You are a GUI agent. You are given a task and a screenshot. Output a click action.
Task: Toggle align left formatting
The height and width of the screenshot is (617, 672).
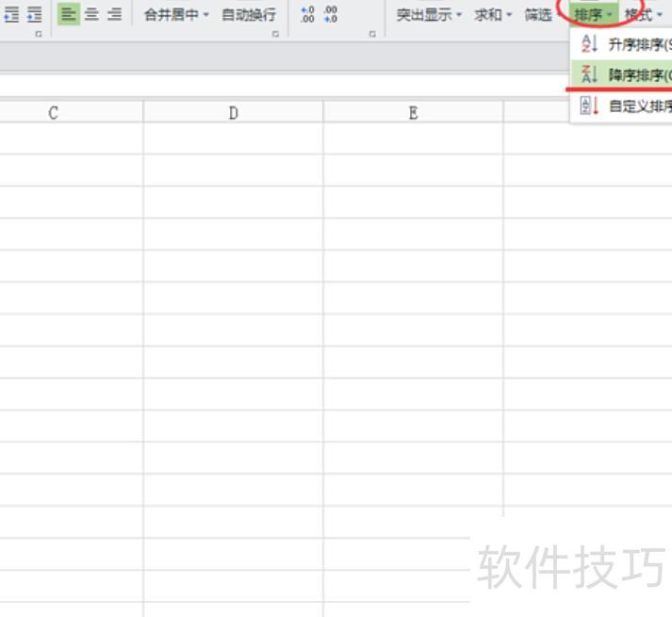pyautogui.click(x=69, y=14)
